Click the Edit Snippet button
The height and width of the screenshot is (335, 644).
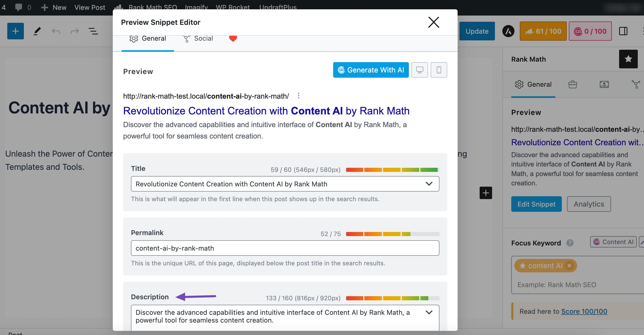coord(536,204)
